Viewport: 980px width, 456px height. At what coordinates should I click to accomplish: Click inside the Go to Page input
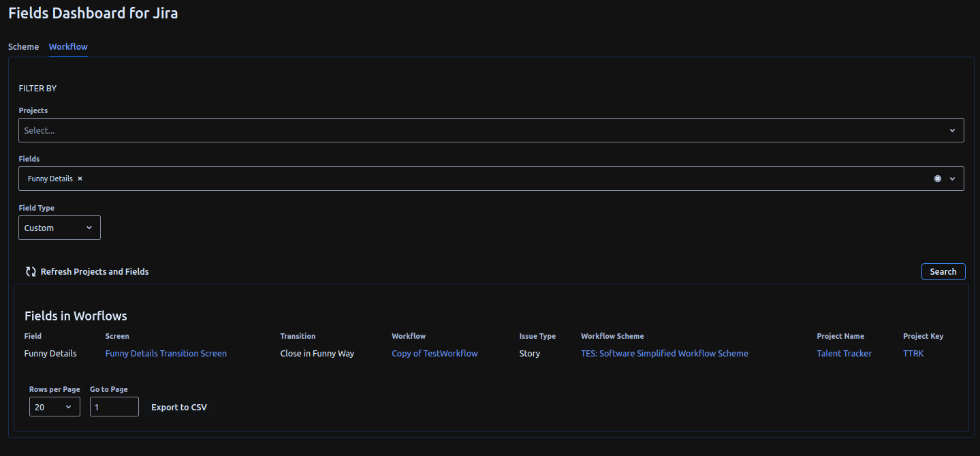coord(114,406)
